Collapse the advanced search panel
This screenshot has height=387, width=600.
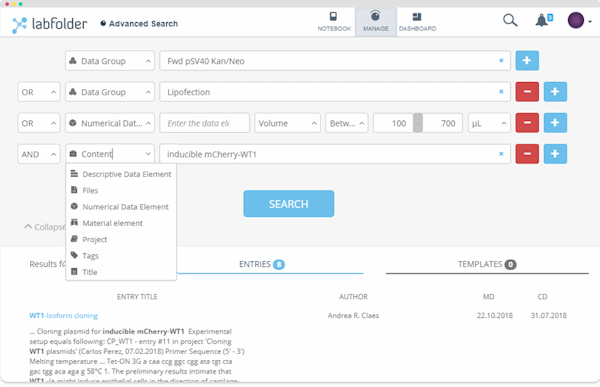[45, 227]
